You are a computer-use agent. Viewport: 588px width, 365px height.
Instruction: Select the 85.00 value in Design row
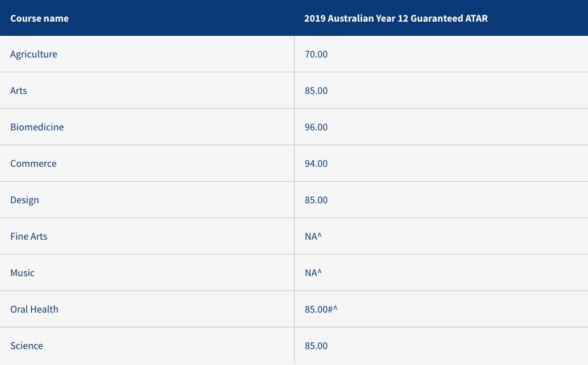coord(316,200)
